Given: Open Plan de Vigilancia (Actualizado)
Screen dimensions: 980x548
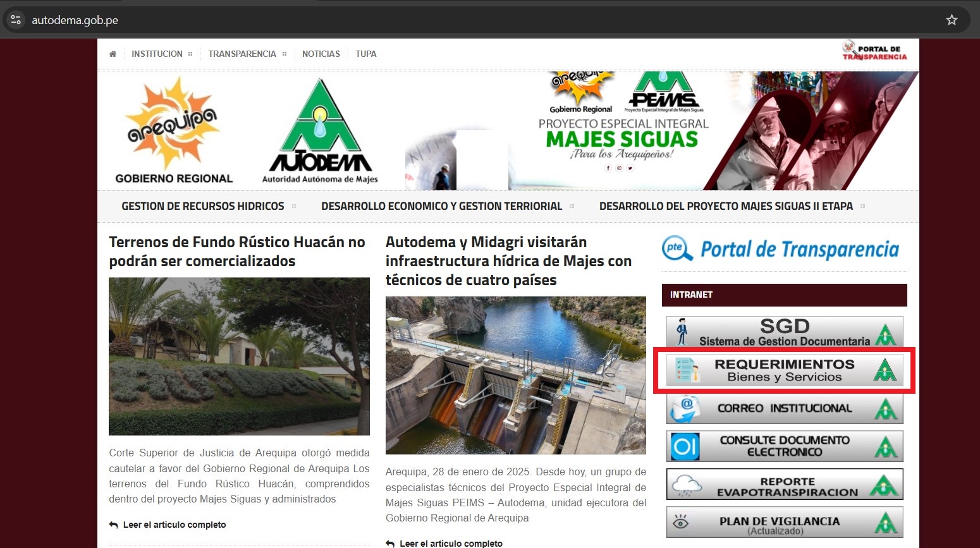Looking at the screenshot, I should click(x=785, y=522).
